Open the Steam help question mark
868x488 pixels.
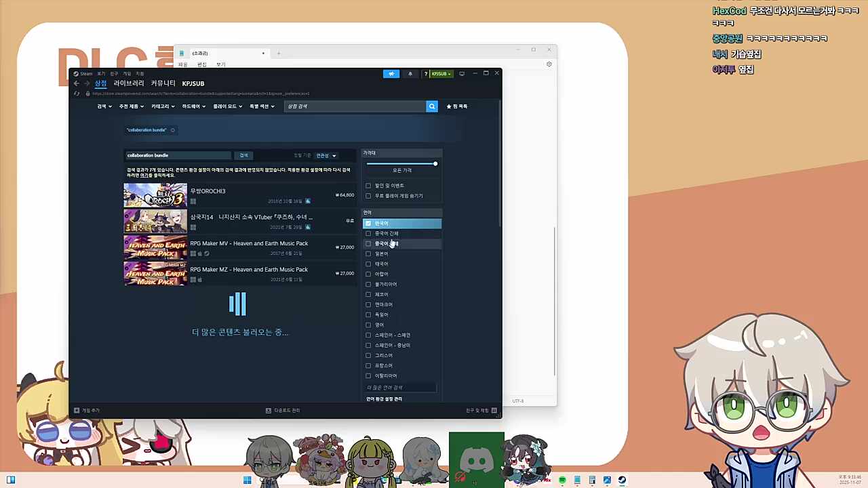click(425, 74)
